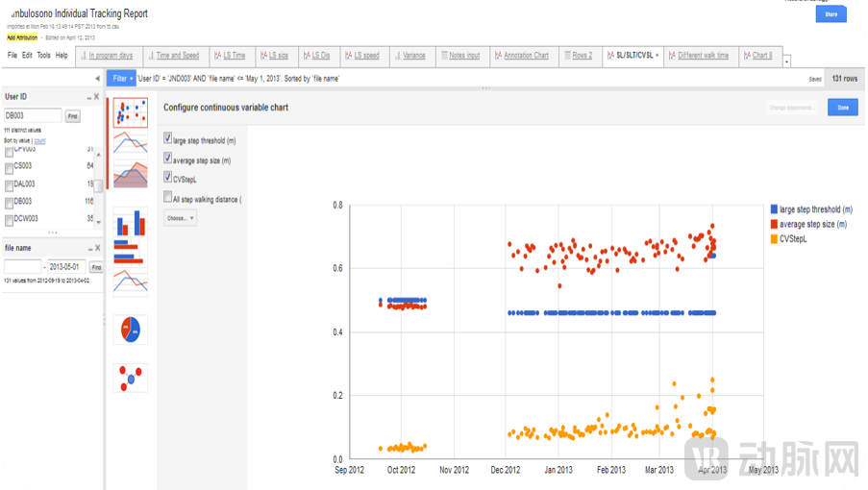Open the more tabs dropdown after Chart 8
Image resolution: width=868 pixels, height=490 pixels.
point(786,61)
